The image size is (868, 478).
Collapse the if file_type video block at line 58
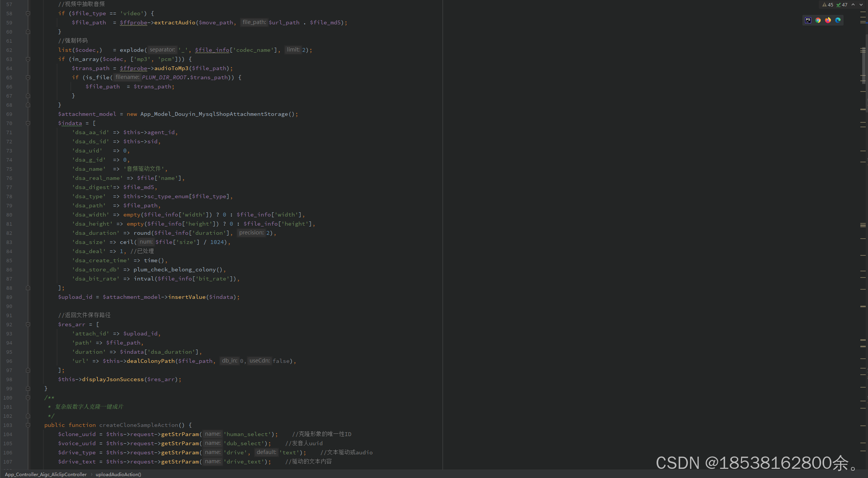pyautogui.click(x=28, y=13)
